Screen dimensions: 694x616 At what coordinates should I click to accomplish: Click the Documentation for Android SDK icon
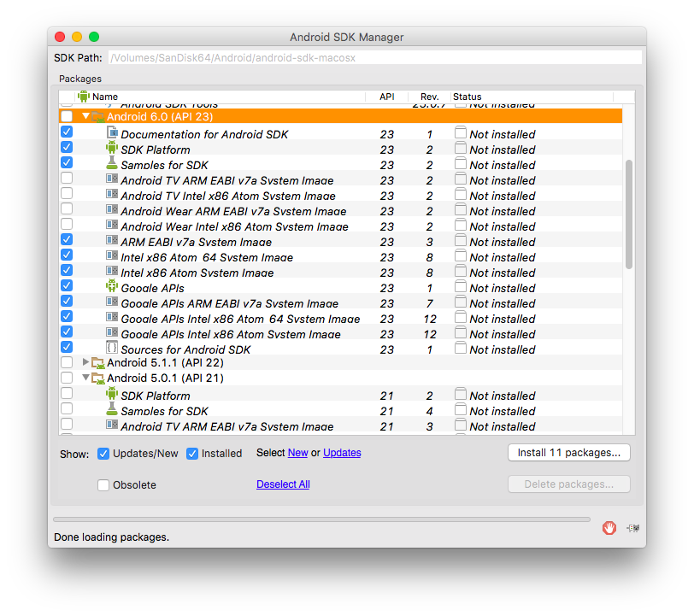pos(112,132)
